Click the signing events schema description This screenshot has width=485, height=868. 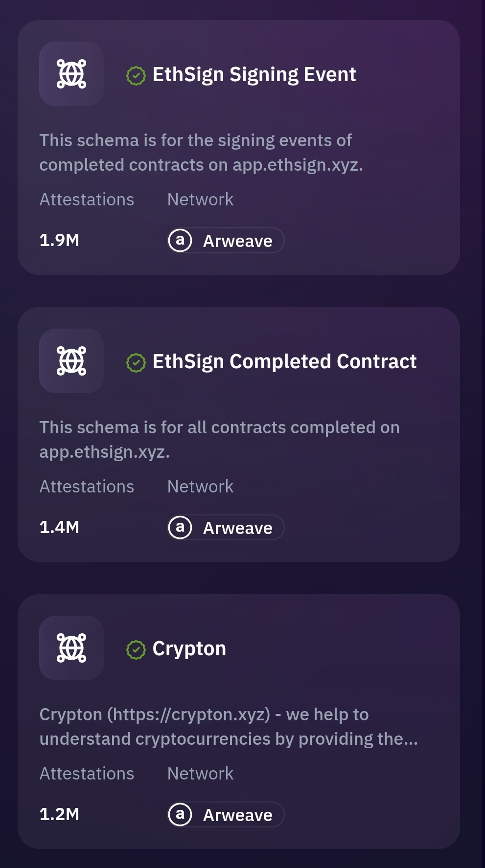tap(201, 153)
